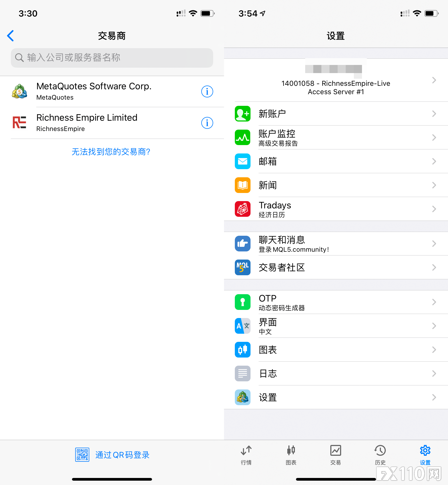This screenshot has width=448, height=485.
Task: Switch to the 图表 chart tab
Action: [x=291, y=455]
